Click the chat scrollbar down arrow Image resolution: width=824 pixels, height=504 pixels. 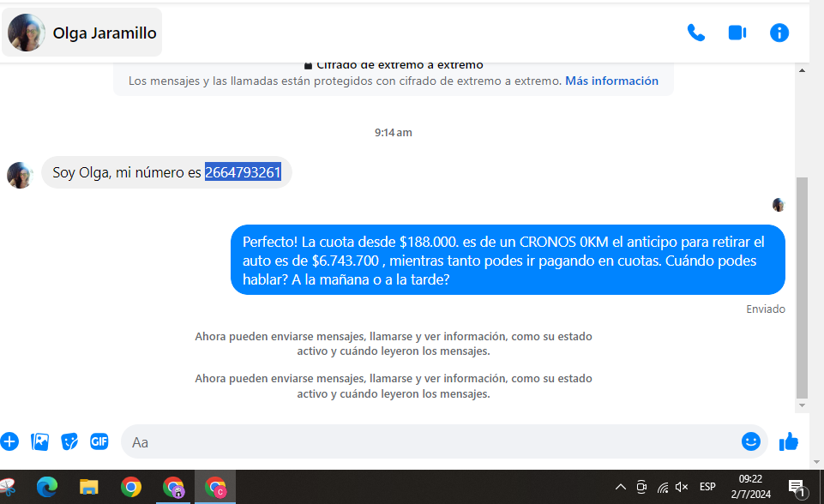(x=802, y=405)
